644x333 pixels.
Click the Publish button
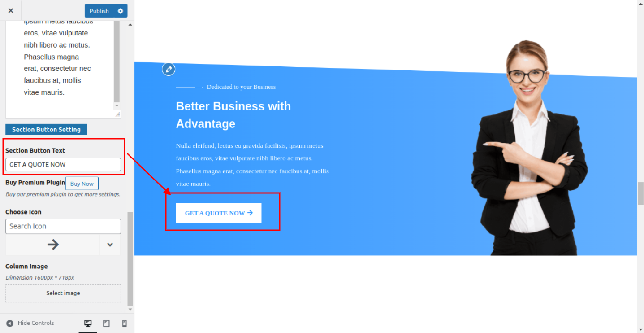pyautogui.click(x=99, y=11)
